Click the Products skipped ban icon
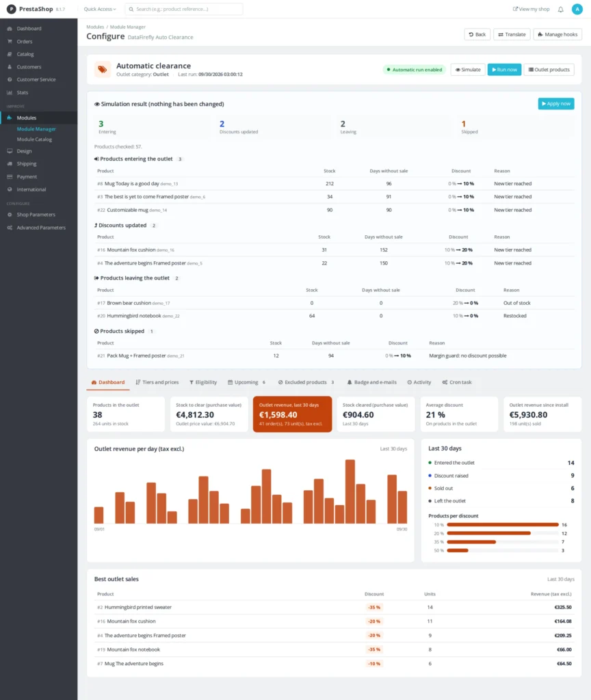The height and width of the screenshot is (700, 591). pos(96,332)
